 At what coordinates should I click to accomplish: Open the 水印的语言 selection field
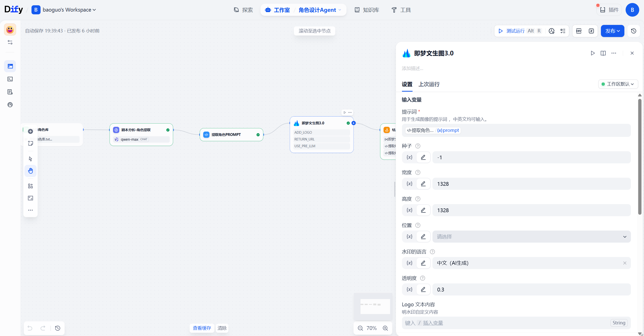(531, 263)
